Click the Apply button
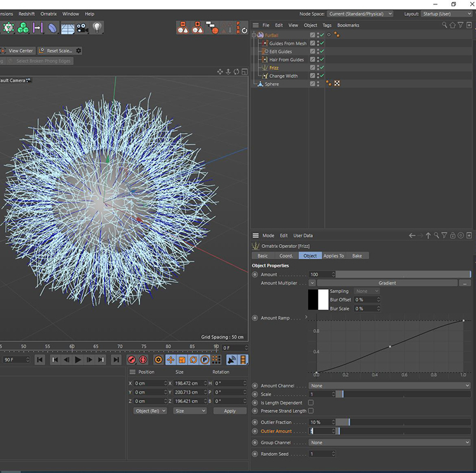Viewport: 476px width, 473px height. [x=230, y=411]
